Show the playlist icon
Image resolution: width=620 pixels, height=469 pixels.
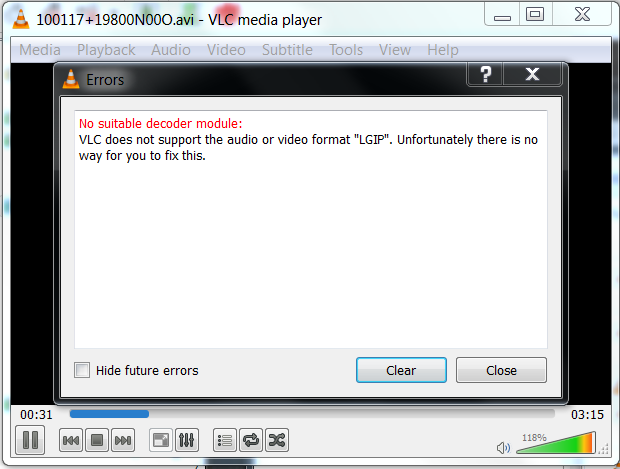(x=225, y=440)
